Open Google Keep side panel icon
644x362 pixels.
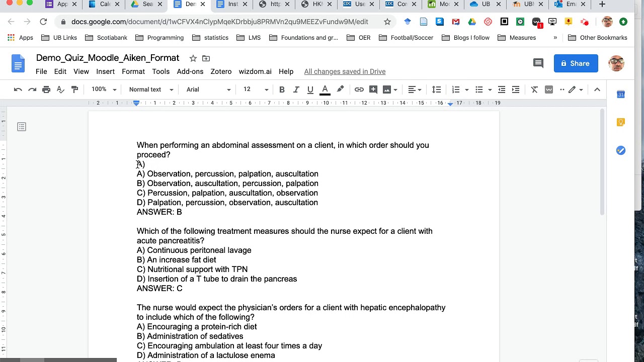coord(621,122)
